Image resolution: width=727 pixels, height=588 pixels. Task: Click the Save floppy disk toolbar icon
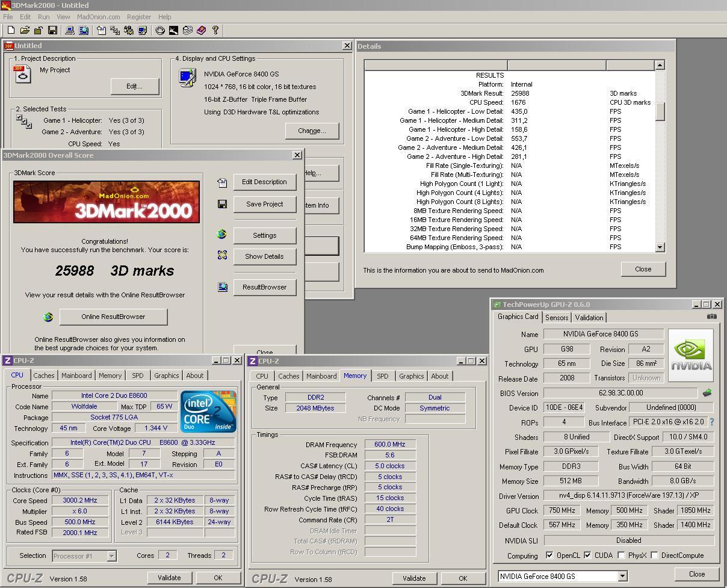pos(52,30)
